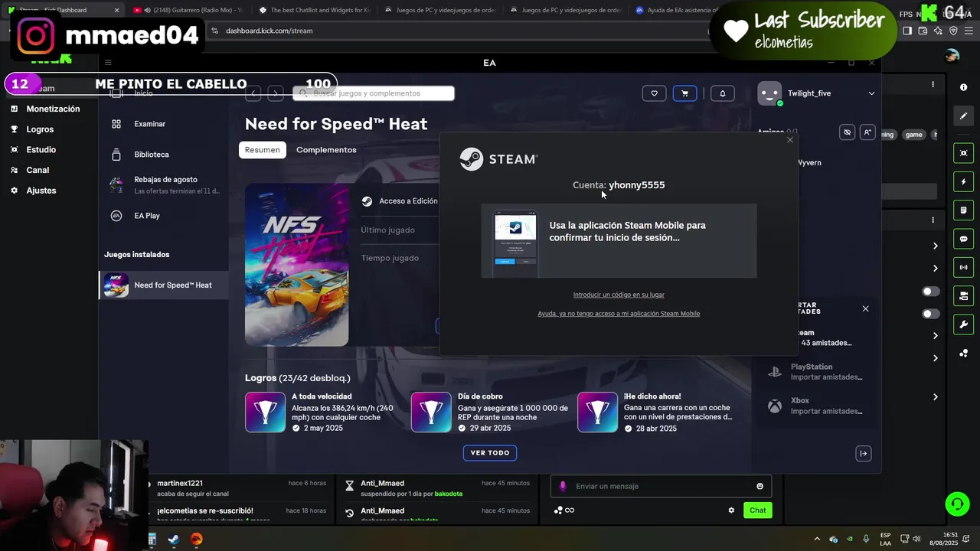
Task: Click Kick info icon in right rail
Action: 963,87
